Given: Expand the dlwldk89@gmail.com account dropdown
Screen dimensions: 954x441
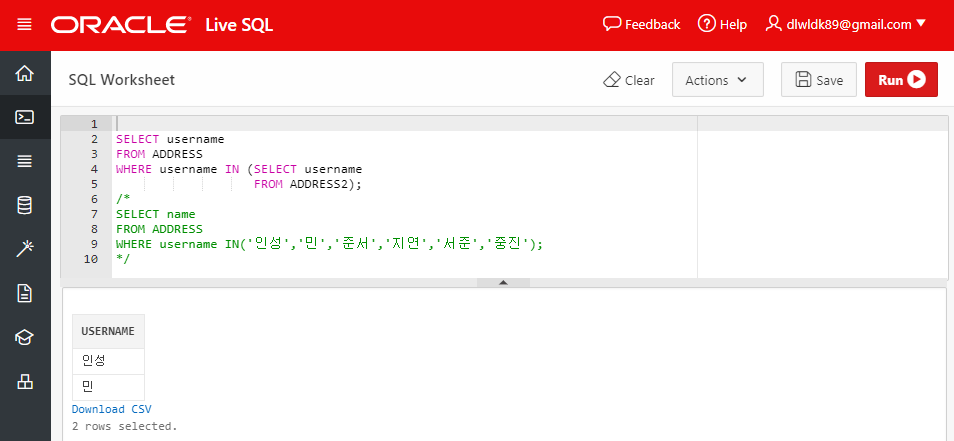Looking at the screenshot, I should pyautogui.click(x=846, y=25).
